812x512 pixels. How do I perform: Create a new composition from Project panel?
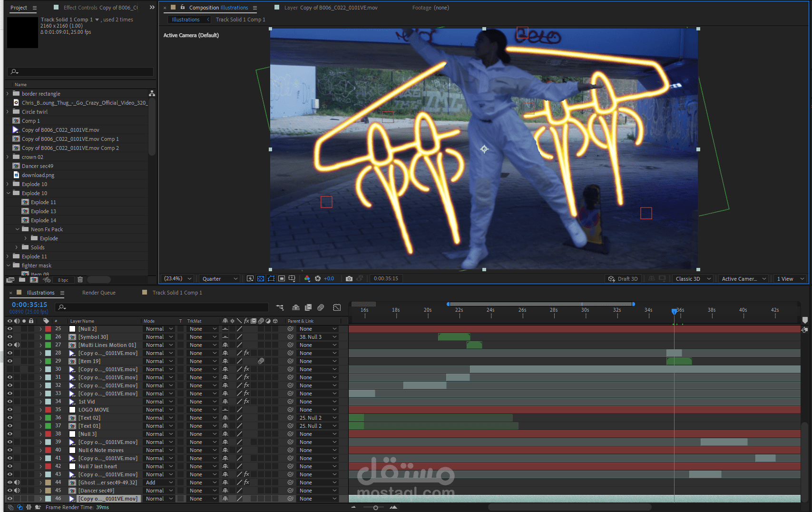point(34,280)
